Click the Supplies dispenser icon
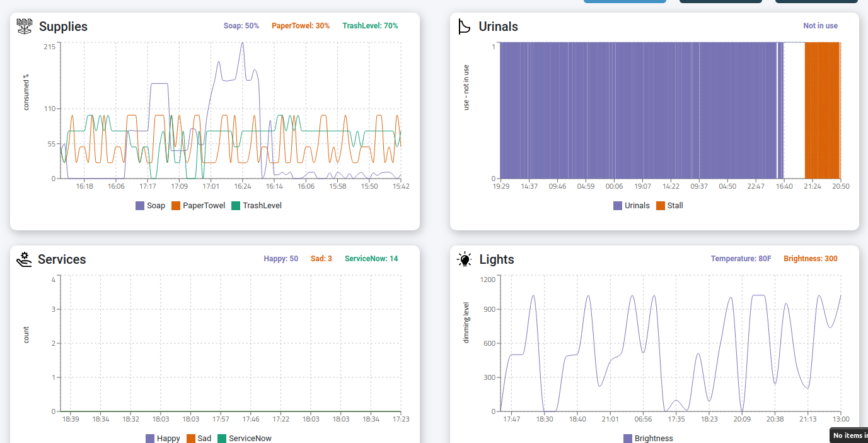 [23, 25]
